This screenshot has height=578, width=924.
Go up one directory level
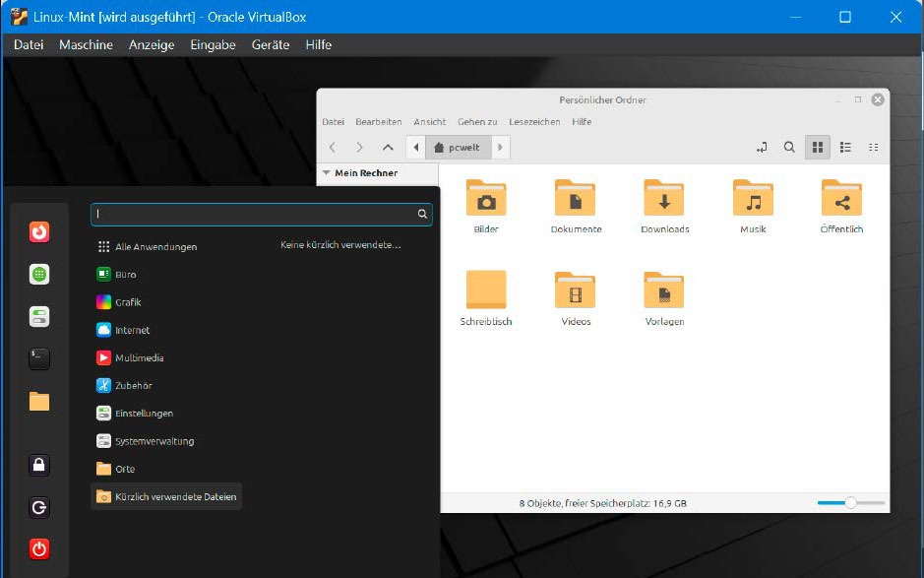(x=388, y=147)
